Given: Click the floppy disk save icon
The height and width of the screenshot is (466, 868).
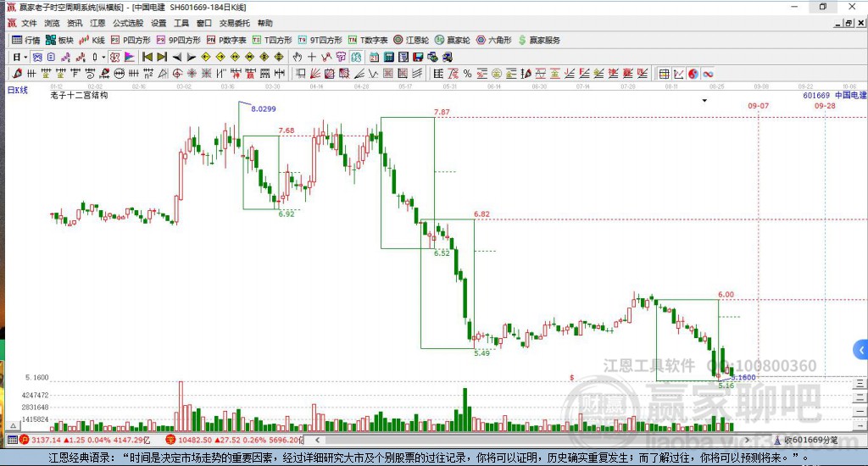Looking at the screenshot, I should point(418,57).
